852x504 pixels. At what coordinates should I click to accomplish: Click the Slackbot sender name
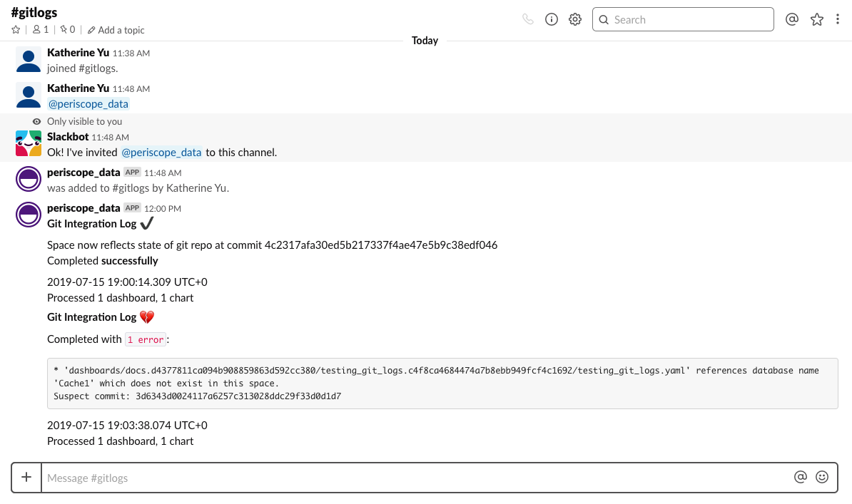tap(68, 137)
